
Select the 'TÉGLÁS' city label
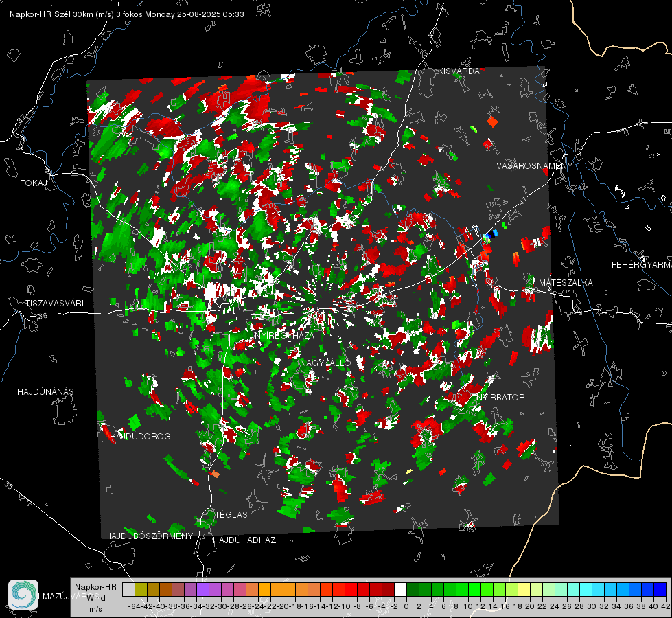pos(231,514)
